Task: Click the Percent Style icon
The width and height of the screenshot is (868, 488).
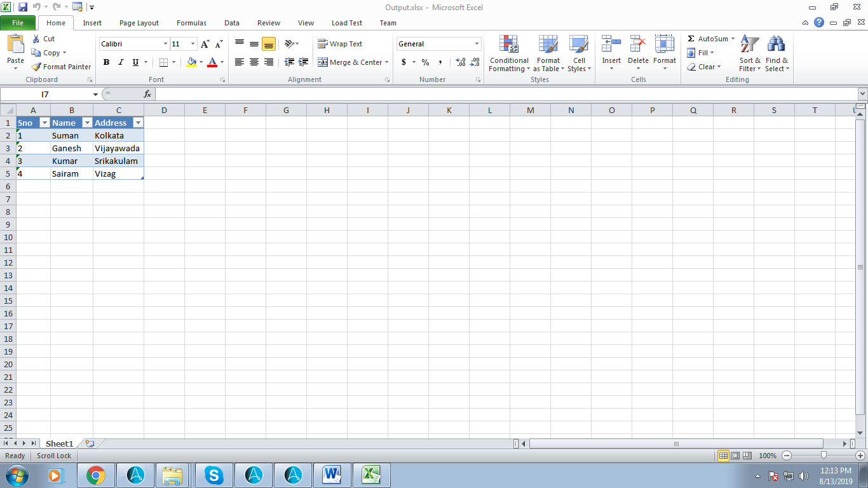Action: pyautogui.click(x=425, y=62)
